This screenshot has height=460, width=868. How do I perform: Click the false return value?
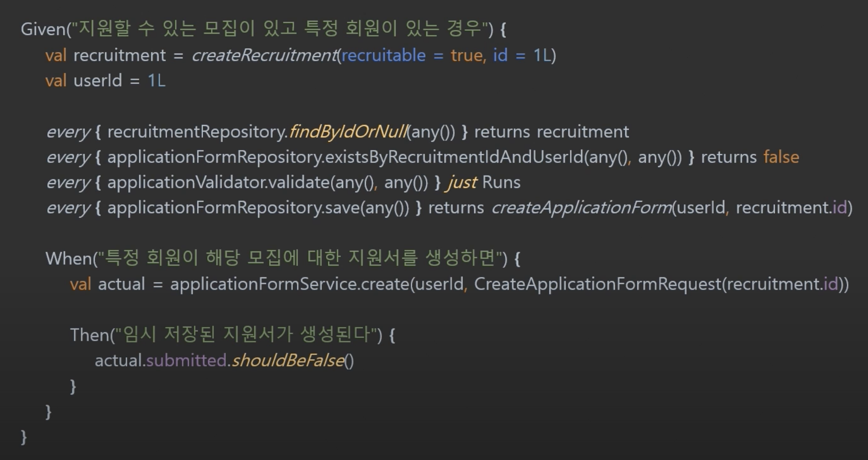tap(781, 157)
